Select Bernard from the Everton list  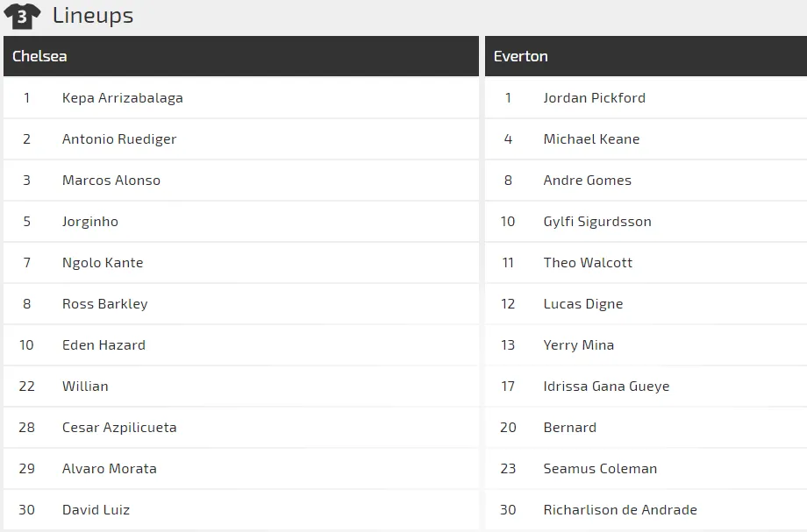tap(569, 427)
